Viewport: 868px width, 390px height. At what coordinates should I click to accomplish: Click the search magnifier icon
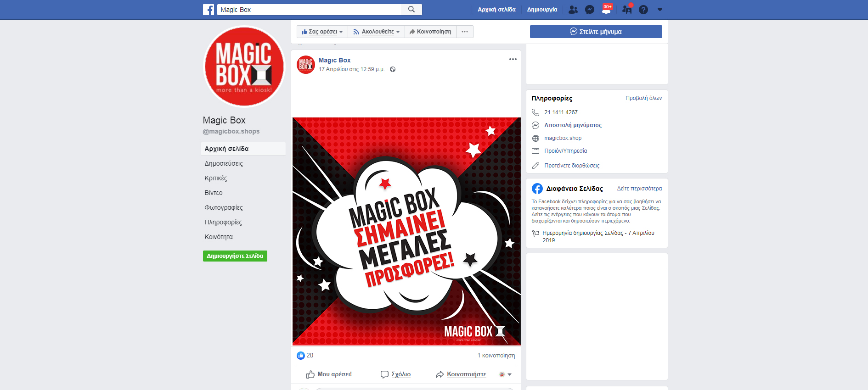point(411,10)
